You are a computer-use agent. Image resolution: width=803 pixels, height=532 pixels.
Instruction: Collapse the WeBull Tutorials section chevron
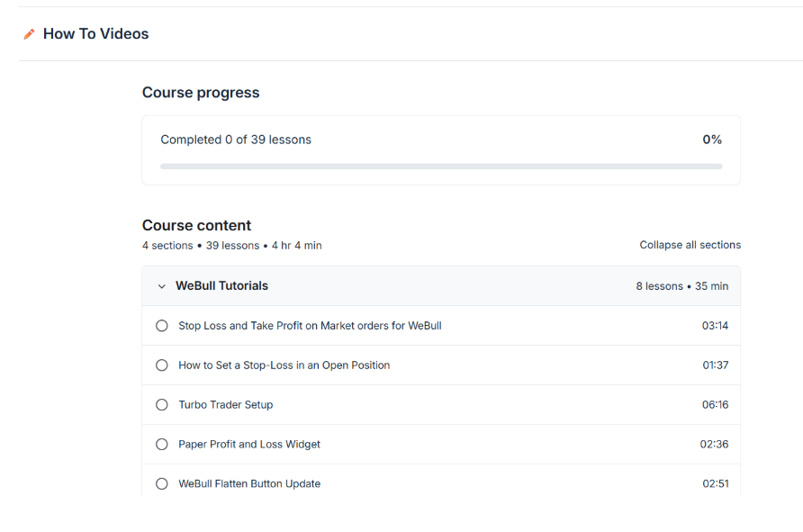coord(162,286)
